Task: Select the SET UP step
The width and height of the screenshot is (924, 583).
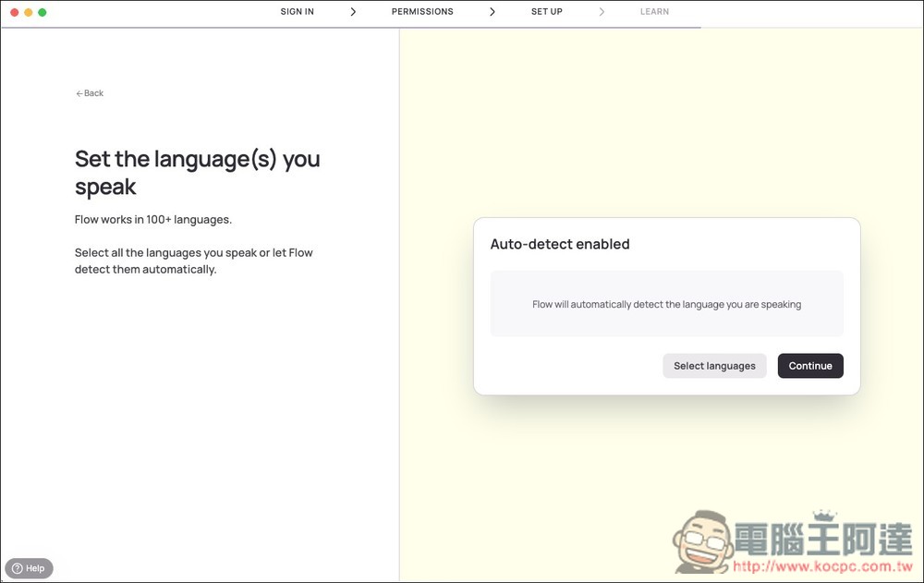Action: point(546,12)
